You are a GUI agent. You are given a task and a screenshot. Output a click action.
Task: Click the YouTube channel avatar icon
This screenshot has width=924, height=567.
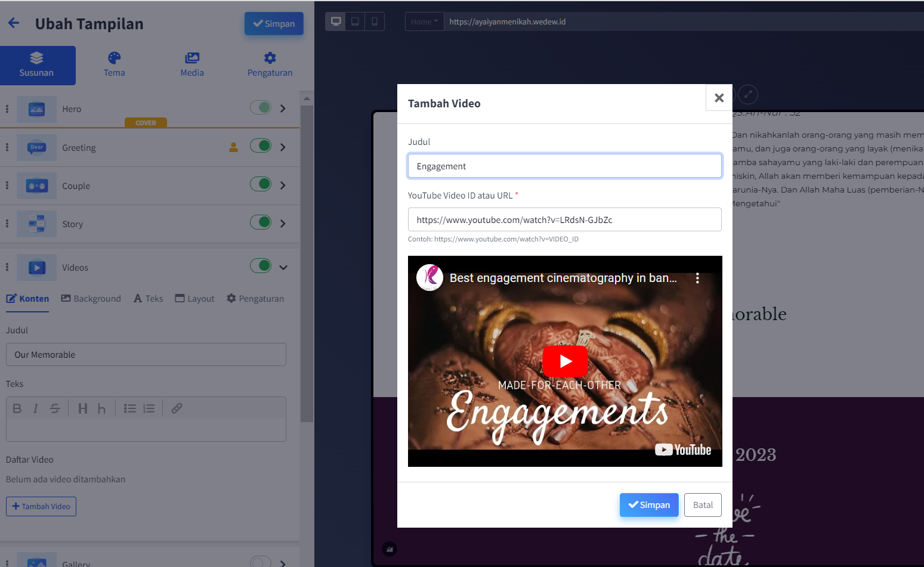point(429,278)
